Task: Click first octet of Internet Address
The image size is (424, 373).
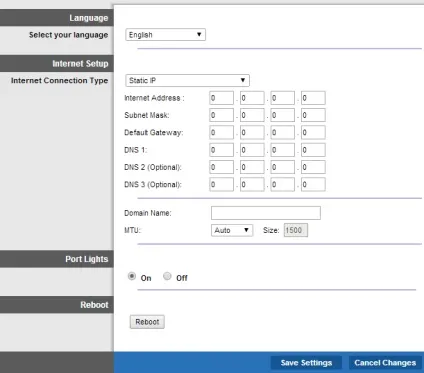Action: [222, 98]
